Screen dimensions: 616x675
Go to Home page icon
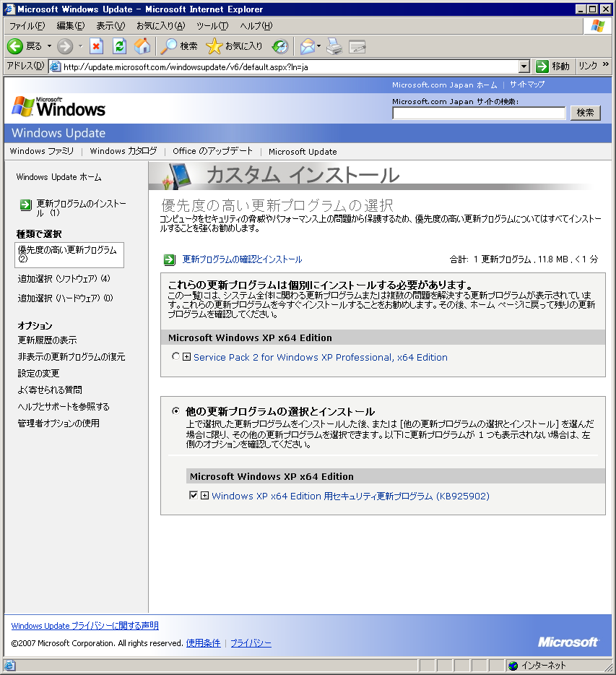point(142,46)
